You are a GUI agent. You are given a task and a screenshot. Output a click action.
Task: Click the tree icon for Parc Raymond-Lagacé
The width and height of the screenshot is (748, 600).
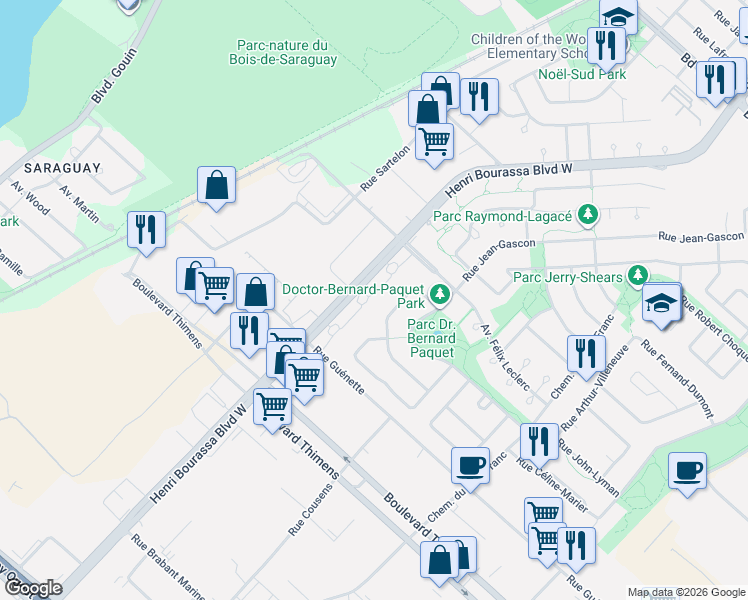(588, 215)
